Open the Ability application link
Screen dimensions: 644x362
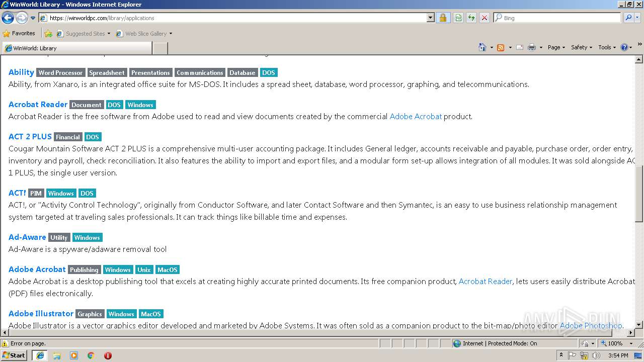[x=21, y=72]
